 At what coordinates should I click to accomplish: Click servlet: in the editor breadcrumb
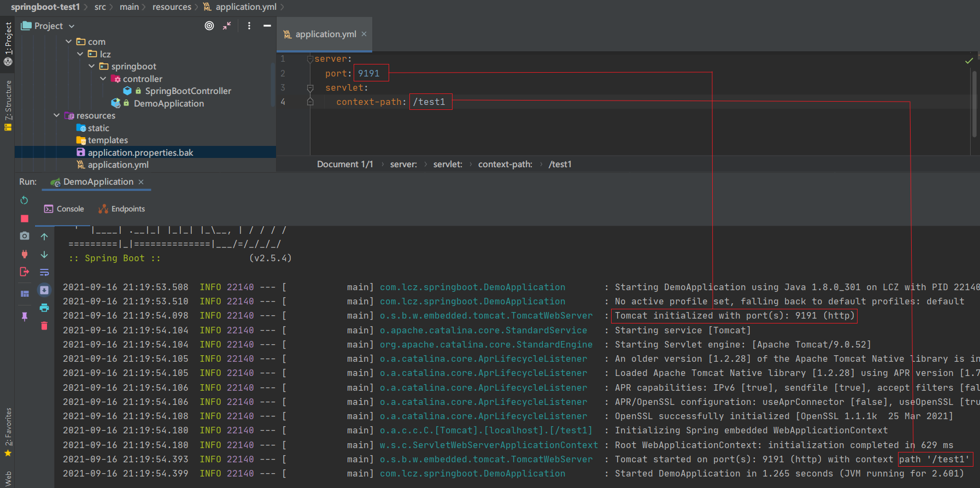point(448,164)
